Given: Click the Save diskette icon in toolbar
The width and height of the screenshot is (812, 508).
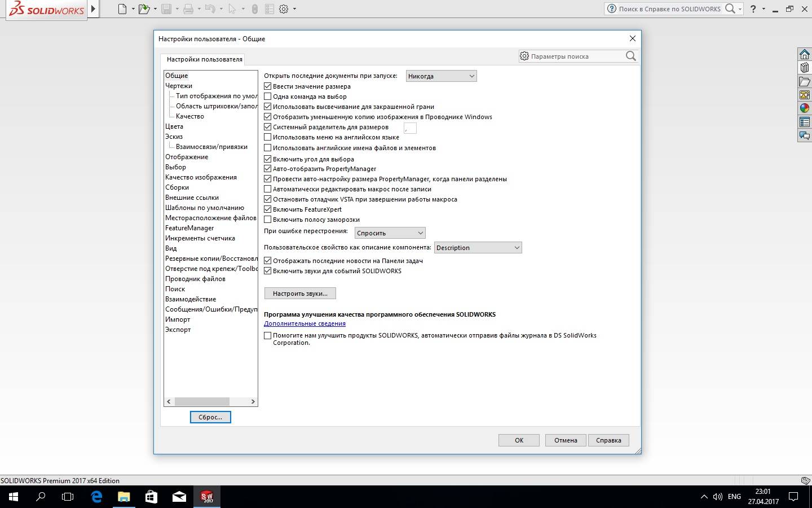Looking at the screenshot, I should point(166,9).
